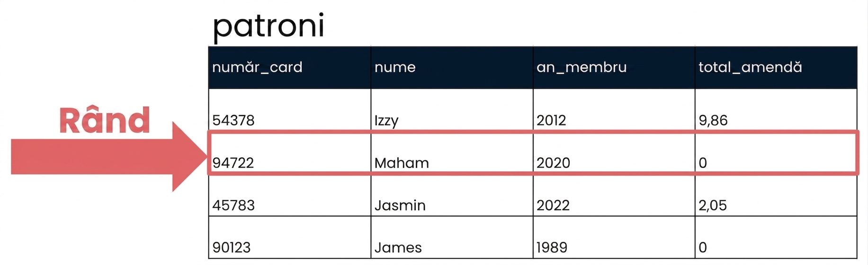Select the 'număr_card' column header
Image resolution: width=868 pixels, height=265 pixels.
pos(290,68)
